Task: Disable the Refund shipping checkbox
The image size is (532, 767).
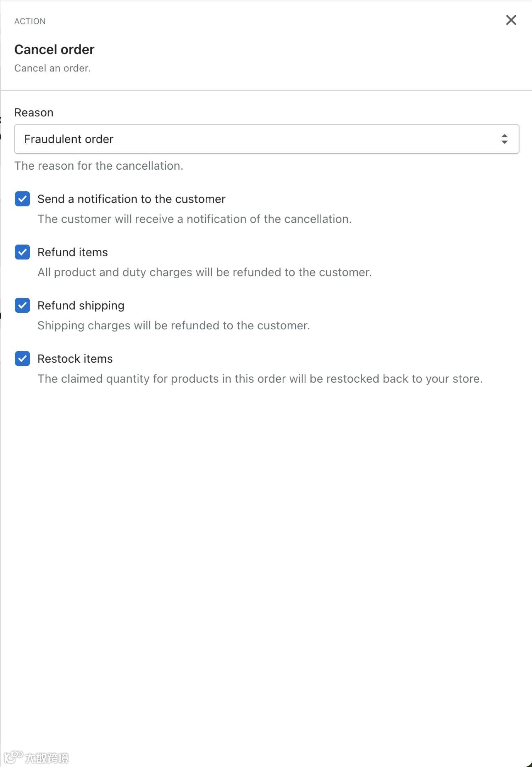Action: [22, 305]
